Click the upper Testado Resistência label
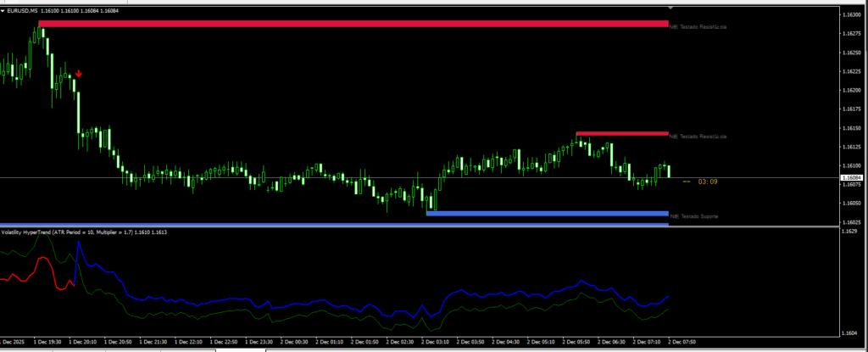 point(698,27)
